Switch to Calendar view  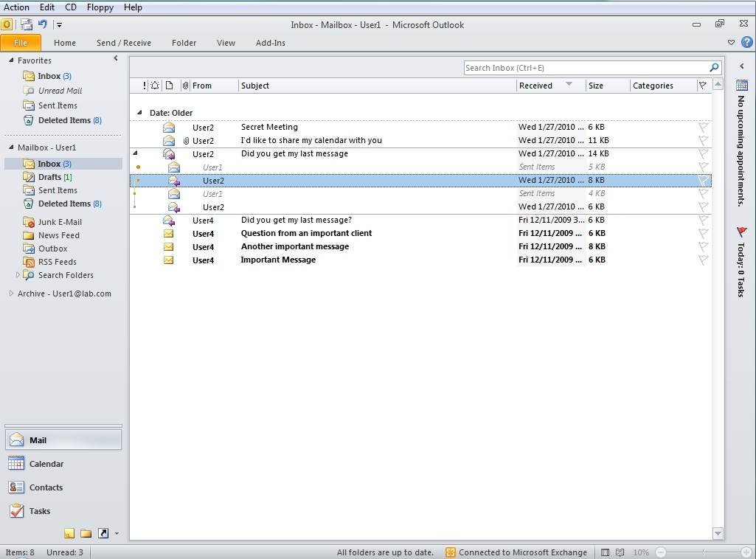(63, 464)
